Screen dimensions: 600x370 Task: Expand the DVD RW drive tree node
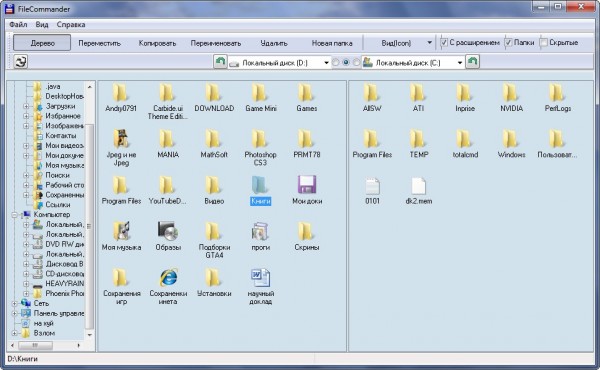(26, 244)
